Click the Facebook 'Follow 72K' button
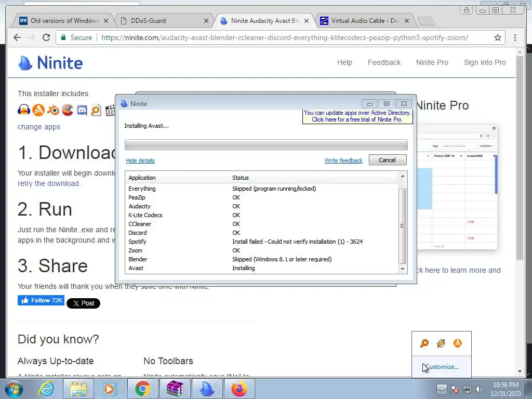The width and height of the screenshot is (532, 399). coord(41,300)
